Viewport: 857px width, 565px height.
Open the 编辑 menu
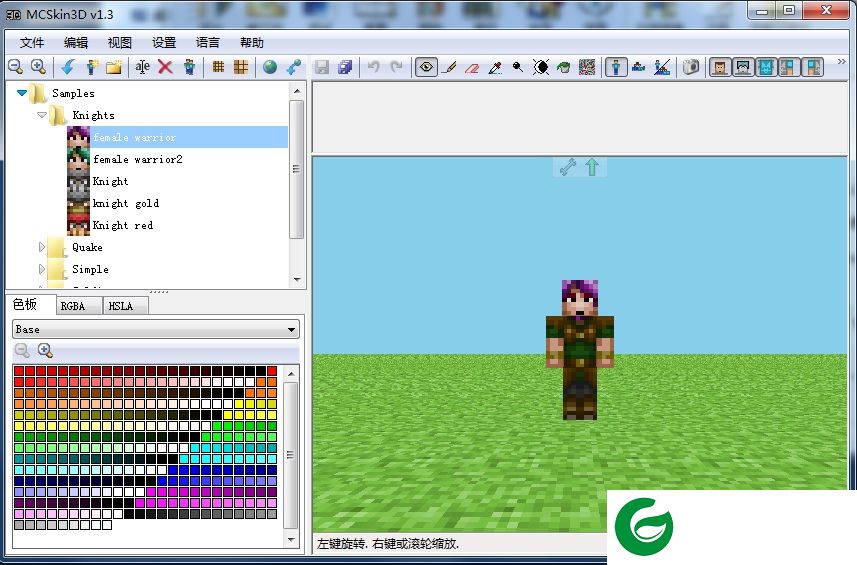click(x=75, y=43)
